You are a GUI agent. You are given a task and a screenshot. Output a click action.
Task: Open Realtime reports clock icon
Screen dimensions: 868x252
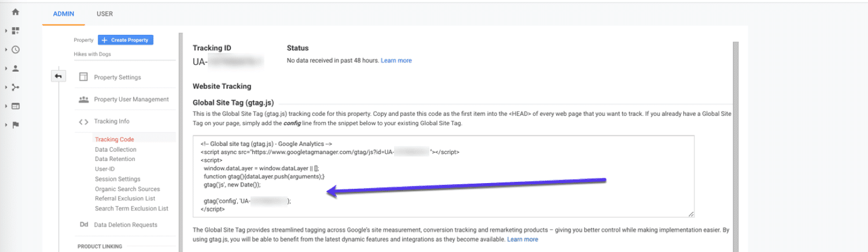[x=16, y=50]
